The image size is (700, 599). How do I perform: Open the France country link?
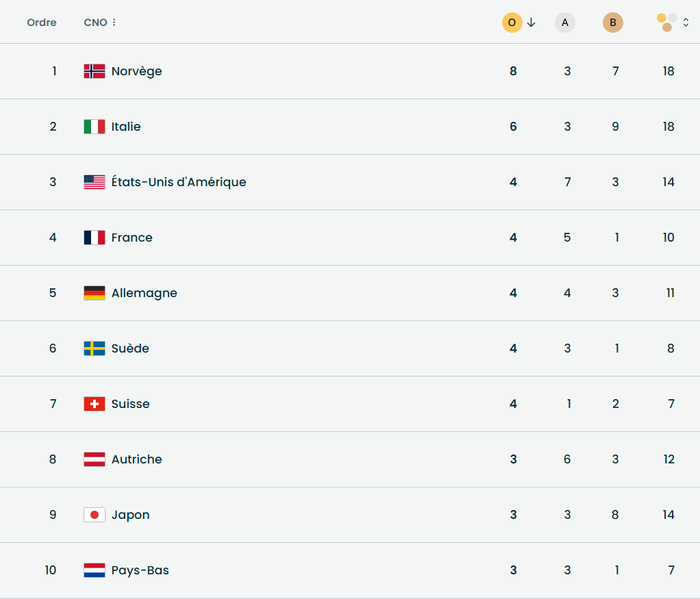click(x=132, y=238)
